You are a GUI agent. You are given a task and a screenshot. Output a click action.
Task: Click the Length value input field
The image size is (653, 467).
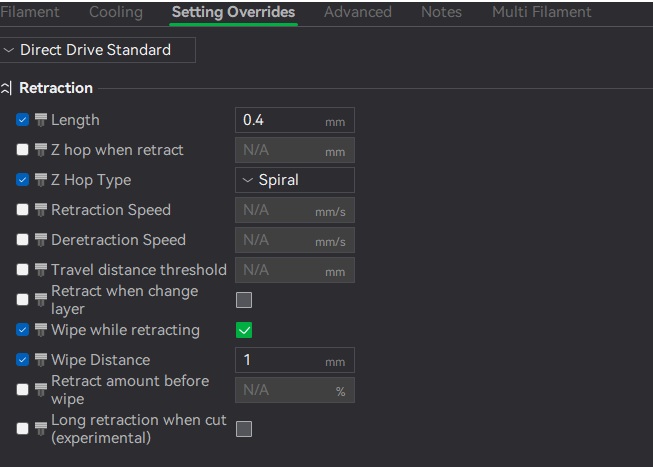tap(280, 120)
